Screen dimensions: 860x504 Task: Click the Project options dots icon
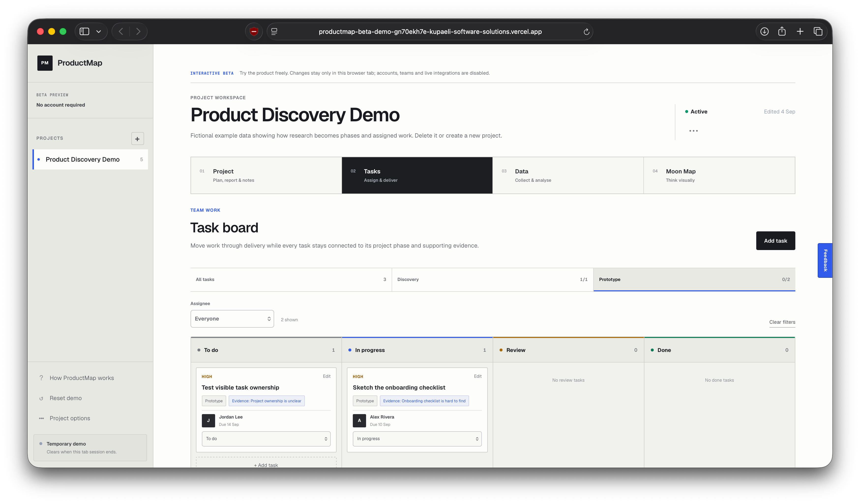[x=41, y=419]
